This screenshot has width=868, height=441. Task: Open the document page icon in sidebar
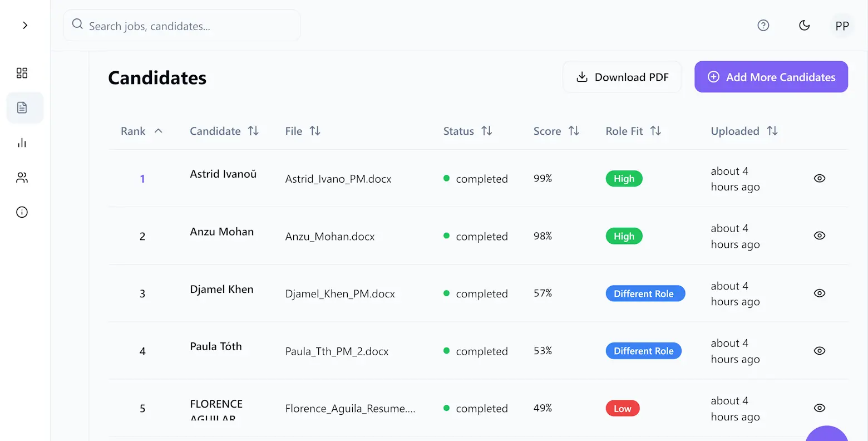click(x=22, y=107)
